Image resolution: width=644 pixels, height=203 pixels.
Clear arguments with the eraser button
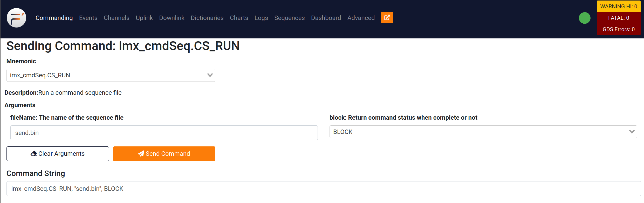tap(58, 154)
